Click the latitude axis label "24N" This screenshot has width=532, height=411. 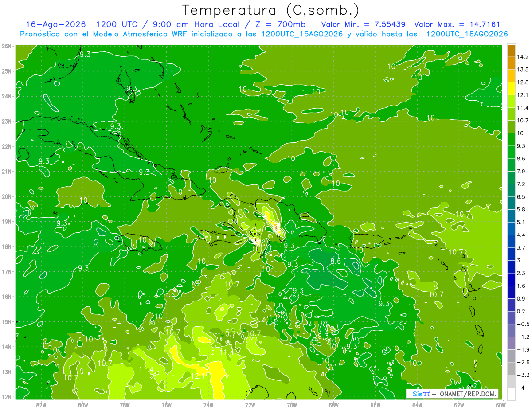7,96
